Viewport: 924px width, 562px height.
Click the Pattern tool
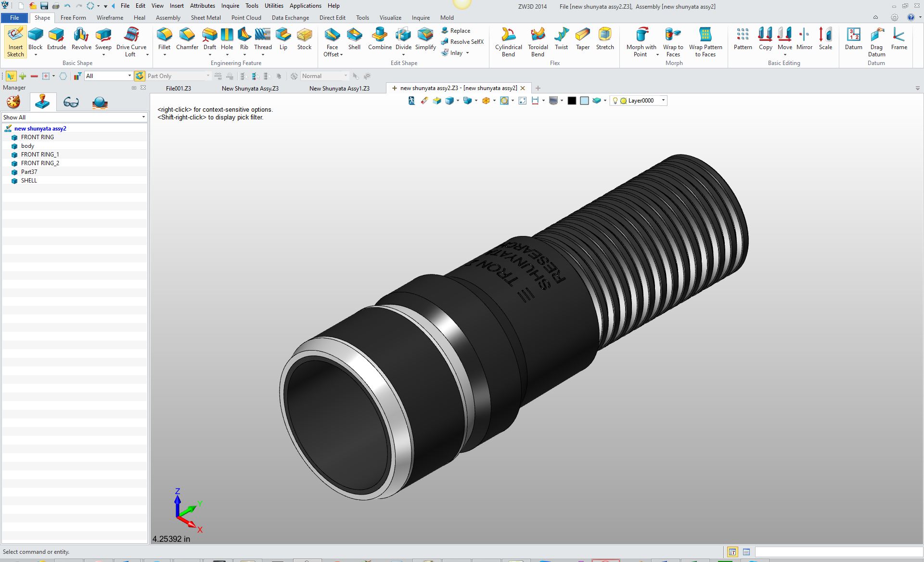point(743,39)
